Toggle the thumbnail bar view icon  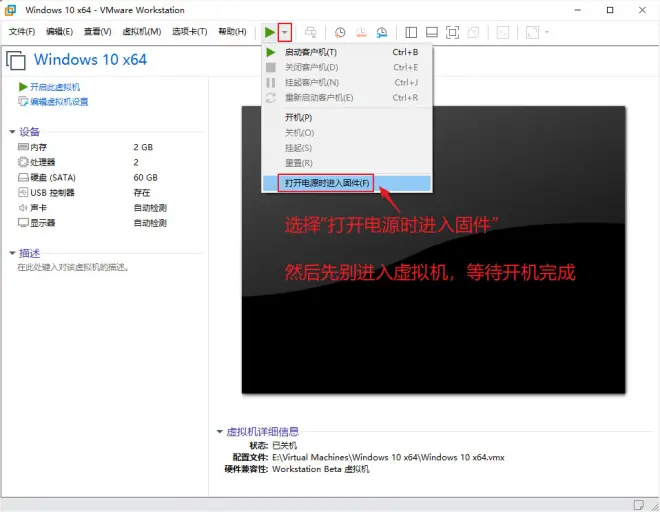click(432, 32)
